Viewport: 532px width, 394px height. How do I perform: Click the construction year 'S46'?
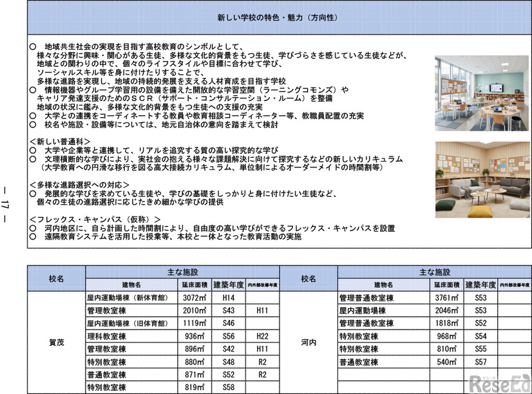click(x=229, y=323)
